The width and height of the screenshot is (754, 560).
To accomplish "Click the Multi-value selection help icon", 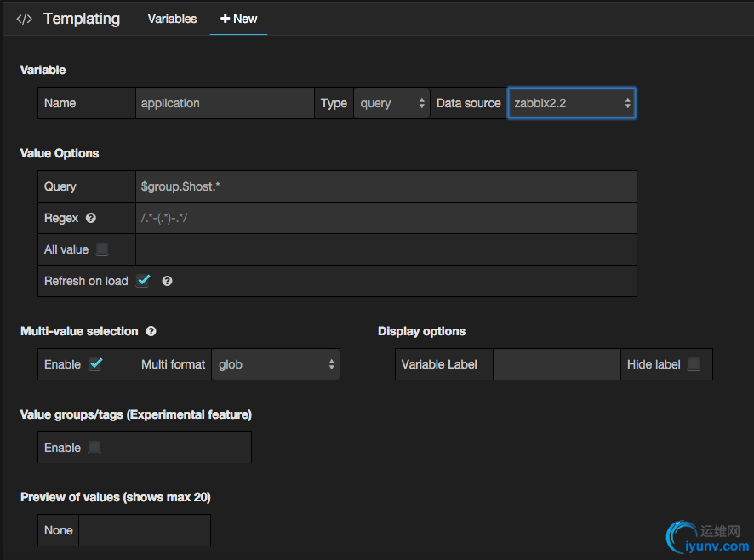I will tap(151, 331).
